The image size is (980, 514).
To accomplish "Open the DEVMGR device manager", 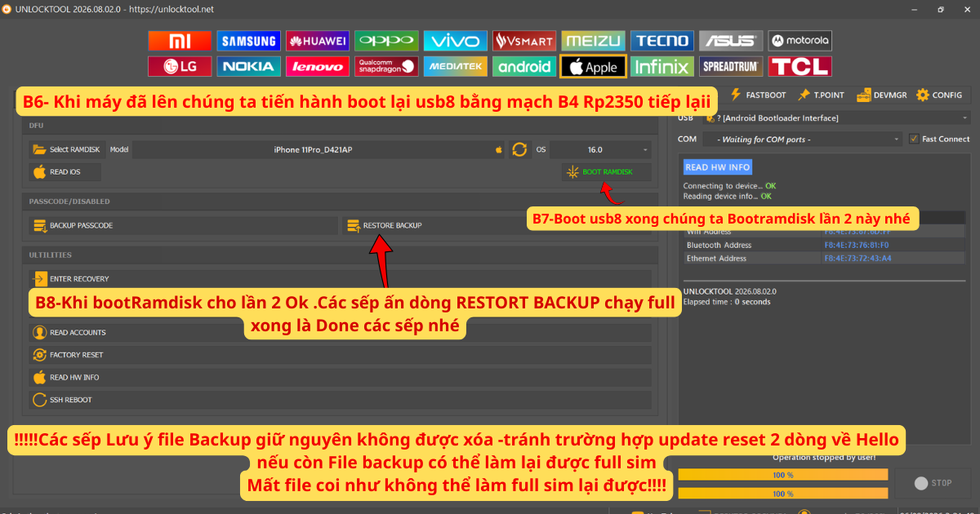I will click(x=881, y=95).
